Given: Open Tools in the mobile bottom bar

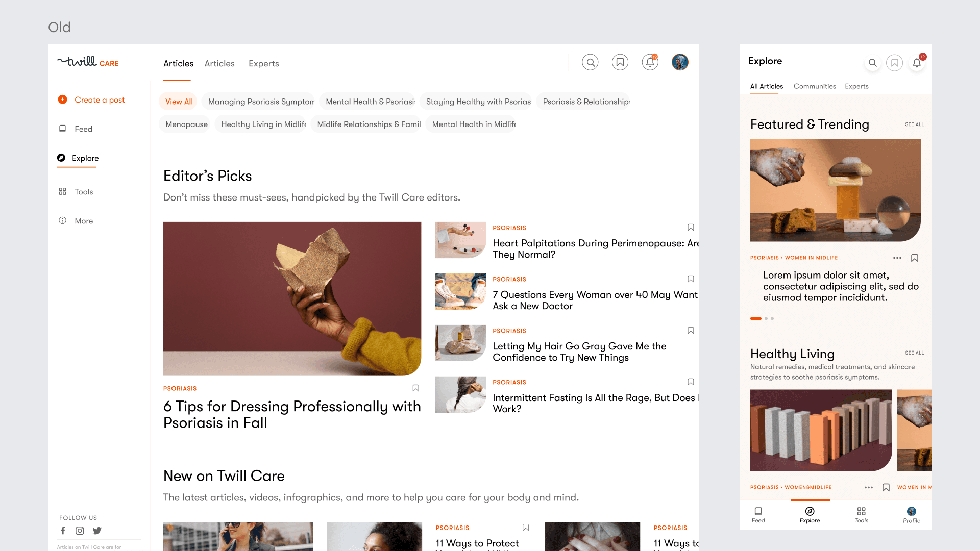Looking at the screenshot, I should click(861, 514).
